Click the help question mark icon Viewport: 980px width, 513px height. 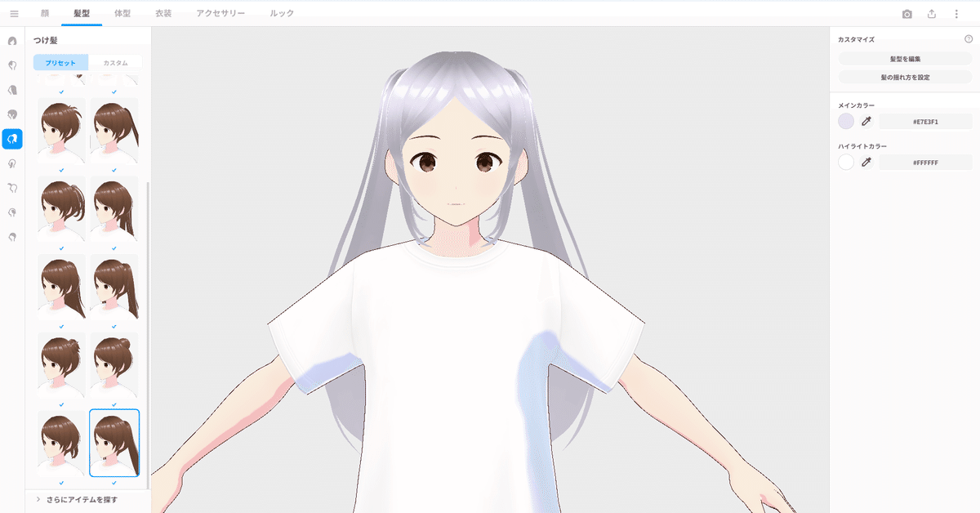[x=969, y=39]
